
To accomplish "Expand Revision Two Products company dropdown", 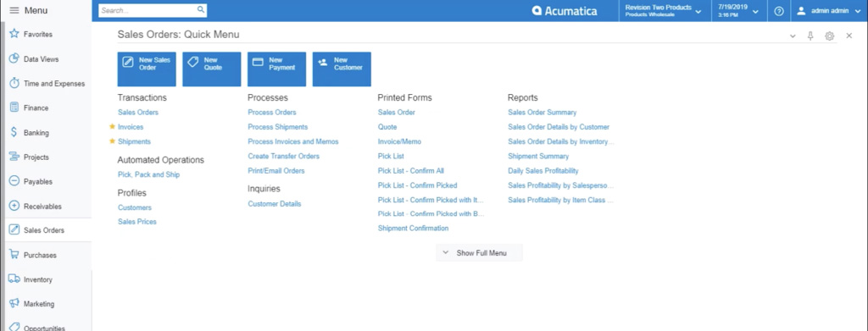I will [663, 10].
